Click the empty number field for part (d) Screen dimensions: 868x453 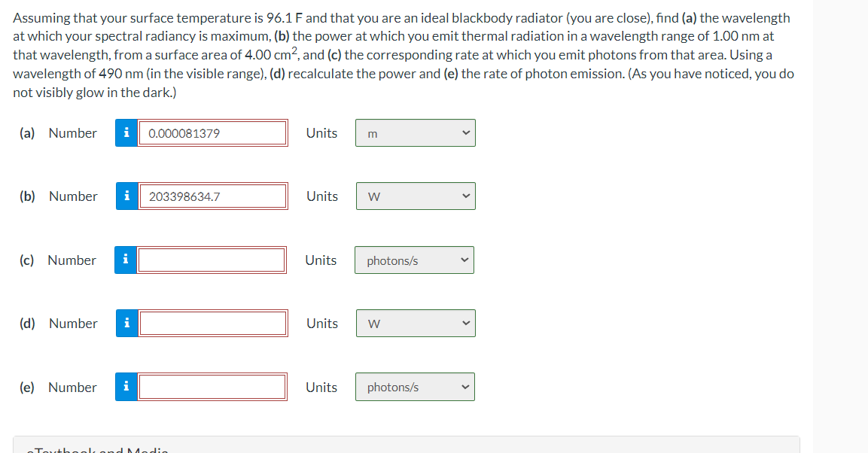pyautogui.click(x=213, y=323)
